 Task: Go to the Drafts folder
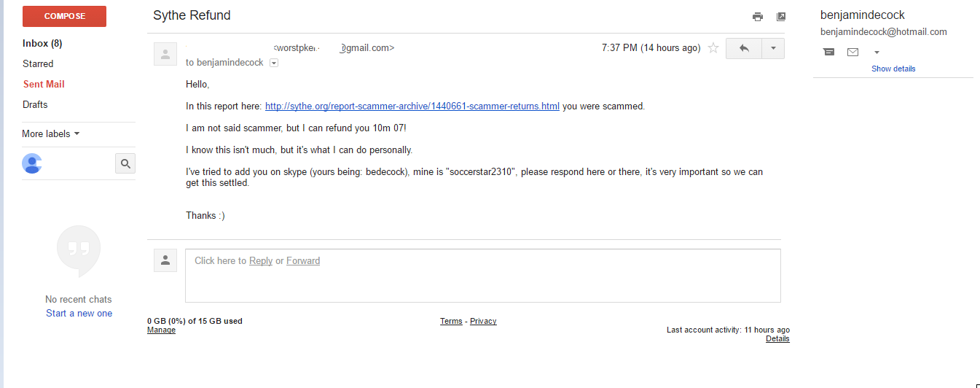(35, 105)
